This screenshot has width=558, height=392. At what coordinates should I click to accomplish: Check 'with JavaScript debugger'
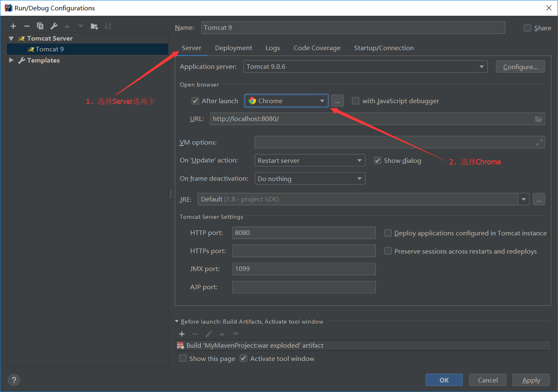point(355,101)
